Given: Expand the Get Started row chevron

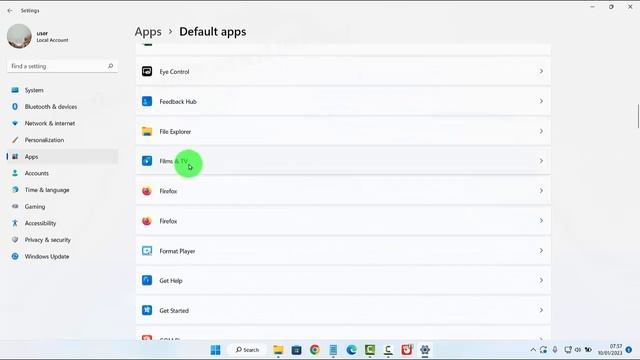Looking at the screenshot, I should [x=541, y=310].
